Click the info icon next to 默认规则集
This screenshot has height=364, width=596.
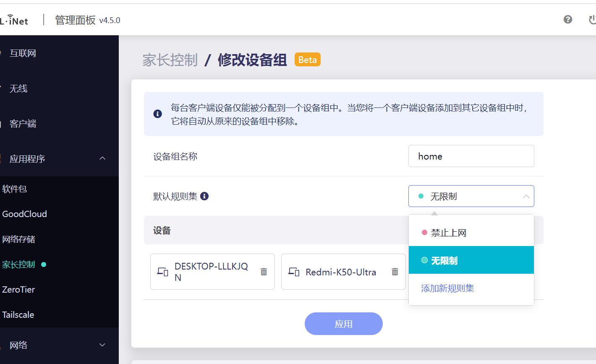point(205,196)
